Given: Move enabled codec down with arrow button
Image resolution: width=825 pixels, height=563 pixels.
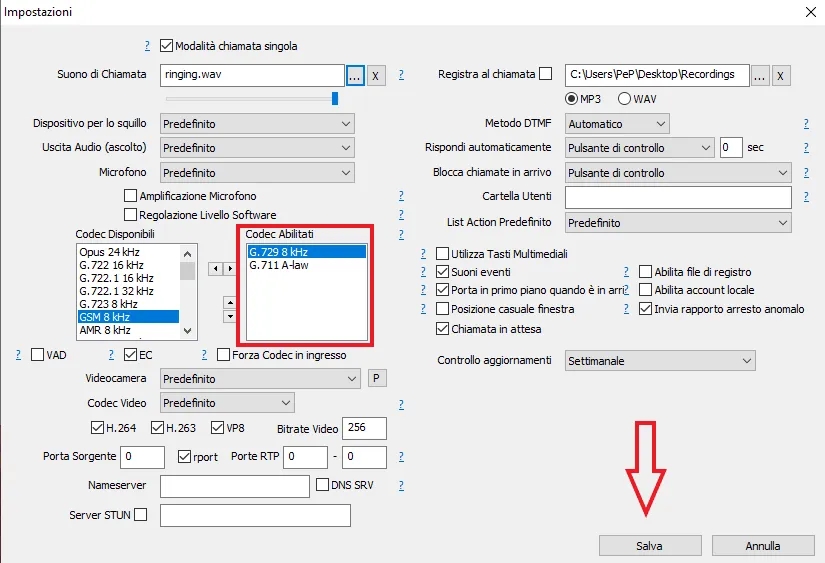Looking at the screenshot, I should (229, 316).
